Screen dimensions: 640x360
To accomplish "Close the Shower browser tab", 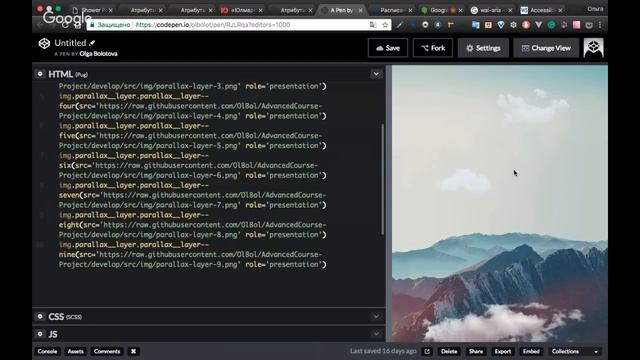I will 111,10.
